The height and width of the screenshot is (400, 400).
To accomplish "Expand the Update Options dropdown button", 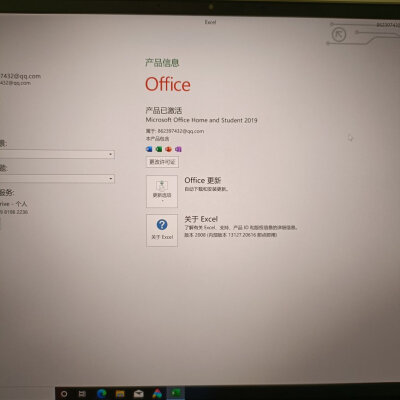I will coord(162,192).
